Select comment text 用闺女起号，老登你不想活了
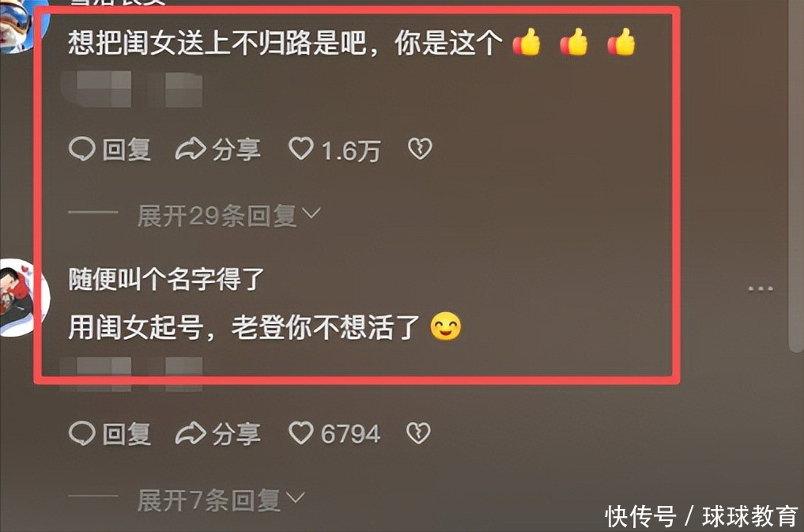The width and height of the screenshot is (804, 532). (244, 327)
